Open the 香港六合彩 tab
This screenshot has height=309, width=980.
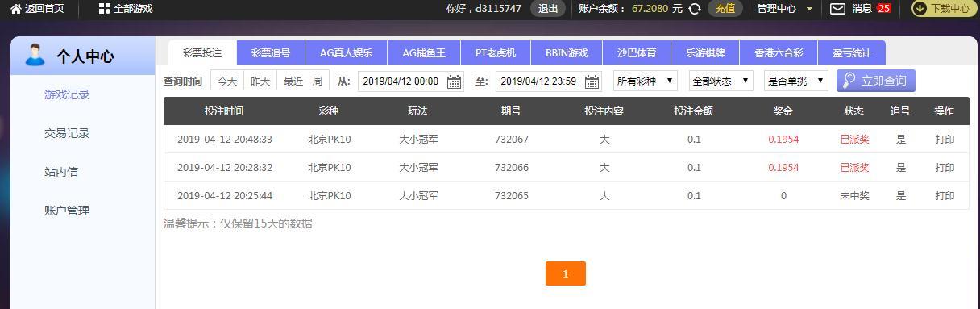click(x=779, y=53)
